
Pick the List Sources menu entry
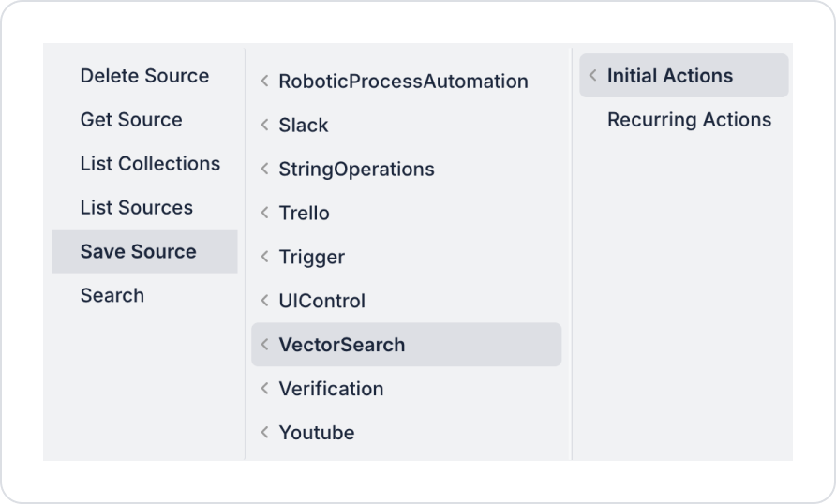136,208
